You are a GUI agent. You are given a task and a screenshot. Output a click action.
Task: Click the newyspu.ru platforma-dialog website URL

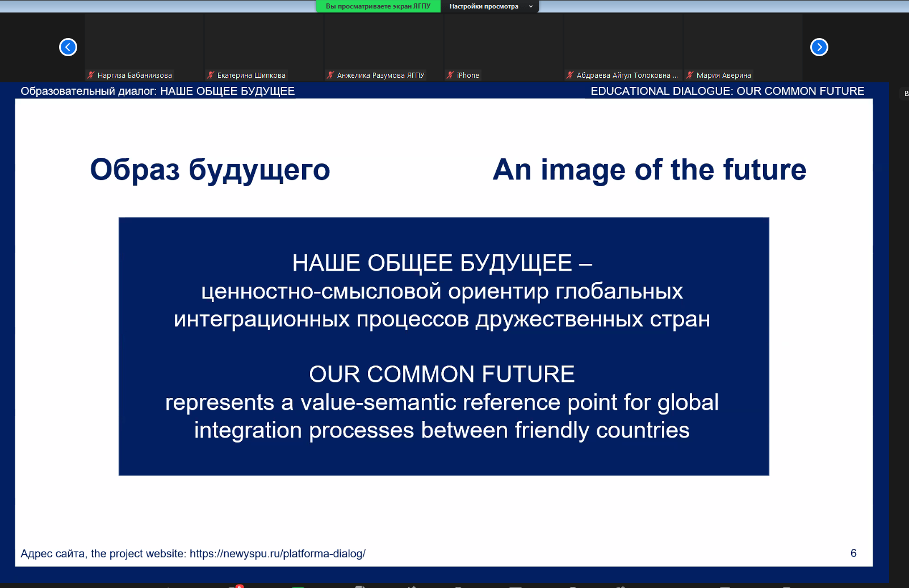(x=278, y=553)
